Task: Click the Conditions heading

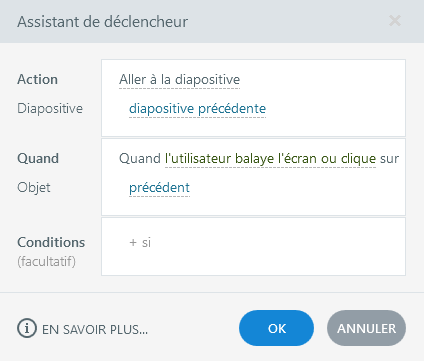Action: click(x=51, y=242)
